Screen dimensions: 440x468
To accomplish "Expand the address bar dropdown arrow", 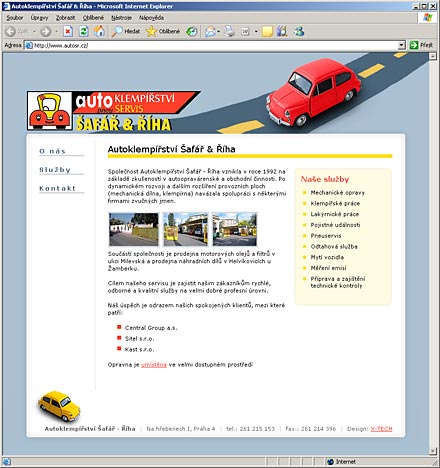I will point(402,45).
